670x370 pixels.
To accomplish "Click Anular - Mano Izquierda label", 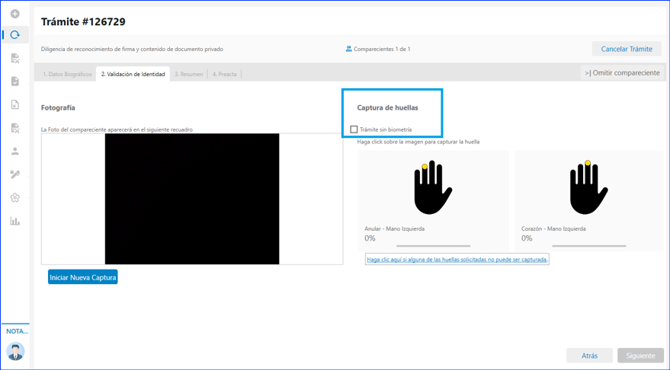I will [394, 229].
